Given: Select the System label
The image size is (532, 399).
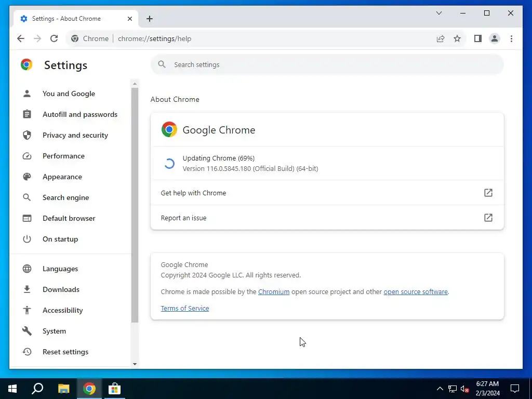Looking at the screenshot, I should [54, 331].
